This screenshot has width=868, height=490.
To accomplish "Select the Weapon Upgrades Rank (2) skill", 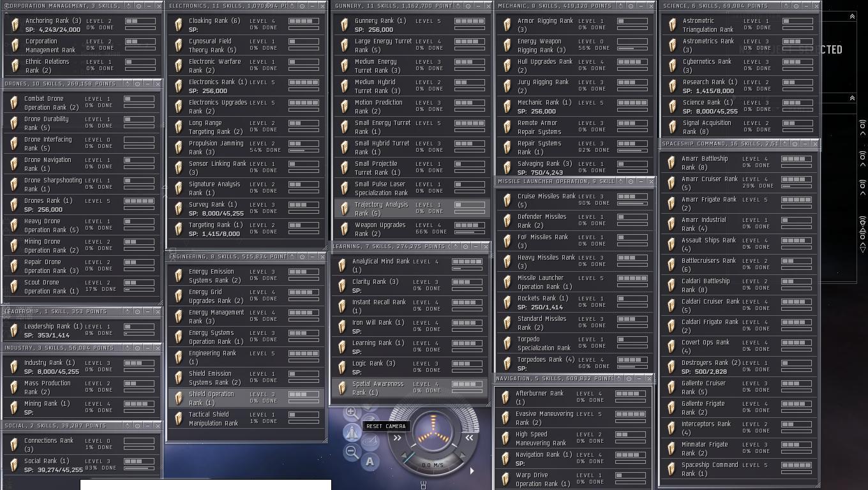I will pos(412,229).
